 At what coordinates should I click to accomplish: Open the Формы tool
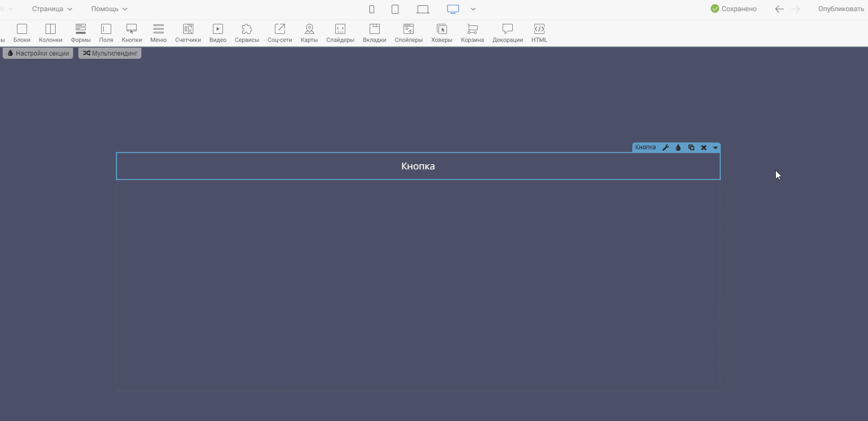(x=80, y=33)
